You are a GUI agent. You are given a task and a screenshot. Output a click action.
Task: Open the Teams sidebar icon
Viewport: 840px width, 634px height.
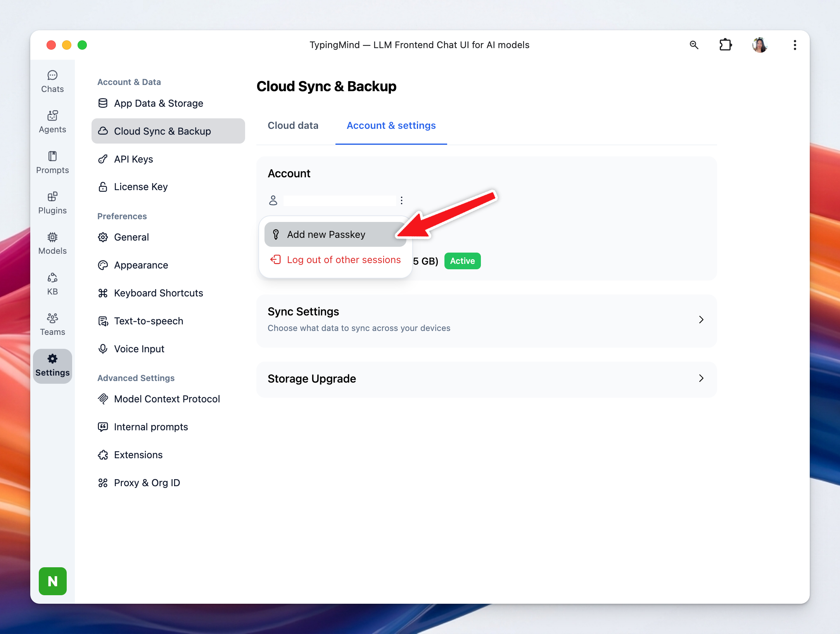pos(52,324)
